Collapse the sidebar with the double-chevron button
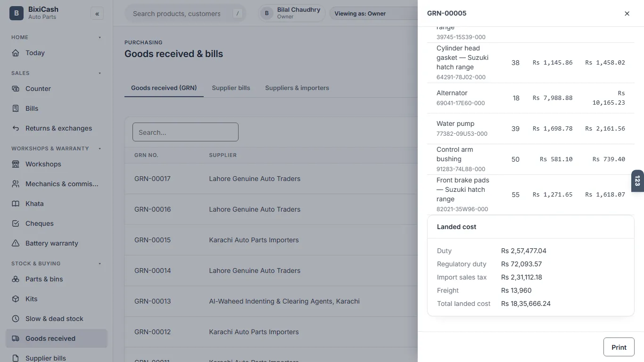 [97, 14]
